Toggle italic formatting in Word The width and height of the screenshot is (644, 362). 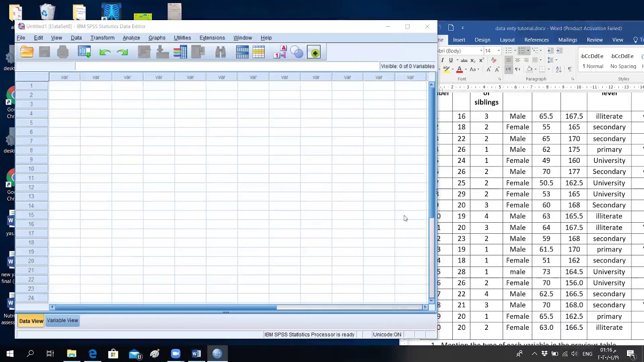[442, 60]
